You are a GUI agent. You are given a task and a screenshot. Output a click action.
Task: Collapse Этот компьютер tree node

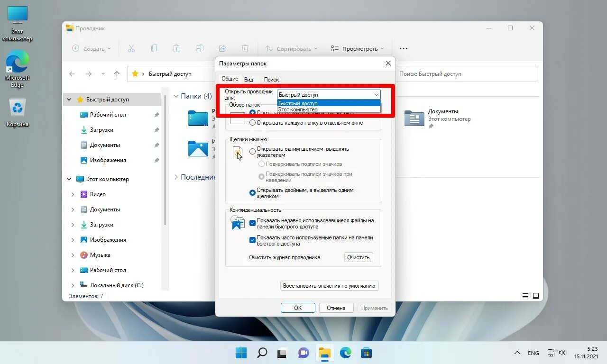[x=69, y=179]
